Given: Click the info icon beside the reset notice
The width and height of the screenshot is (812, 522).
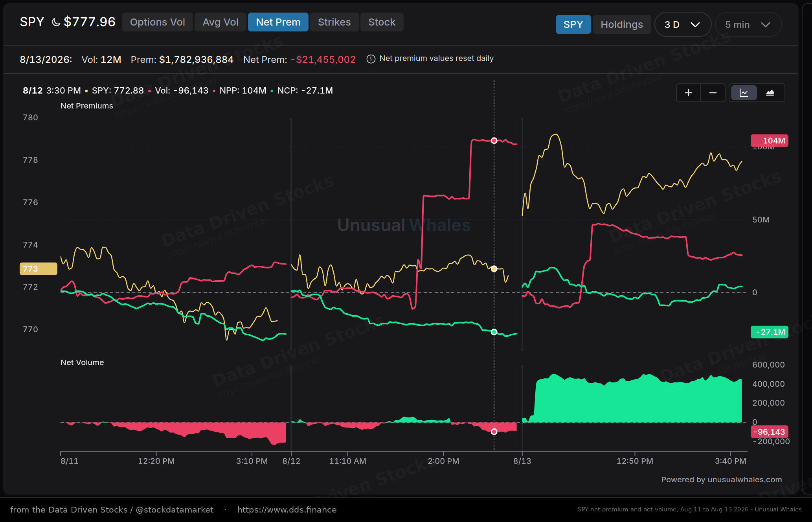Looking at the screenshot, I should tap(371, 59).
